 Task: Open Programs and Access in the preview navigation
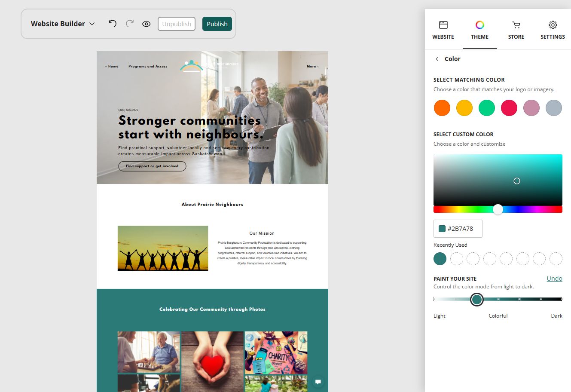pos(148,66)
